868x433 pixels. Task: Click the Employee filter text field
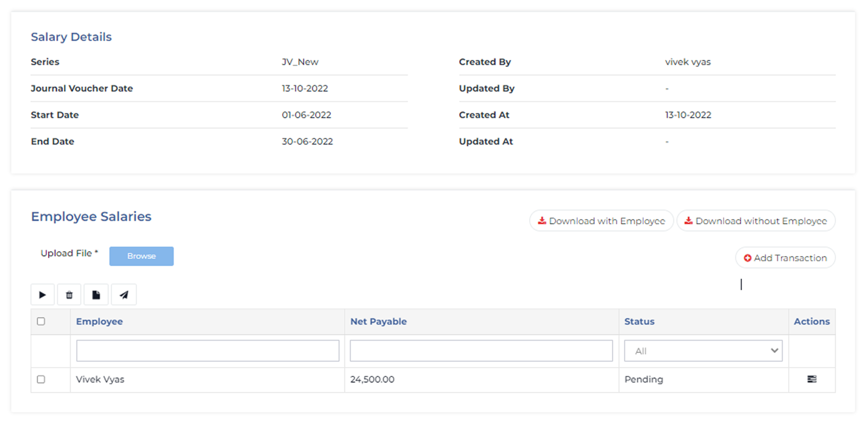208,351
